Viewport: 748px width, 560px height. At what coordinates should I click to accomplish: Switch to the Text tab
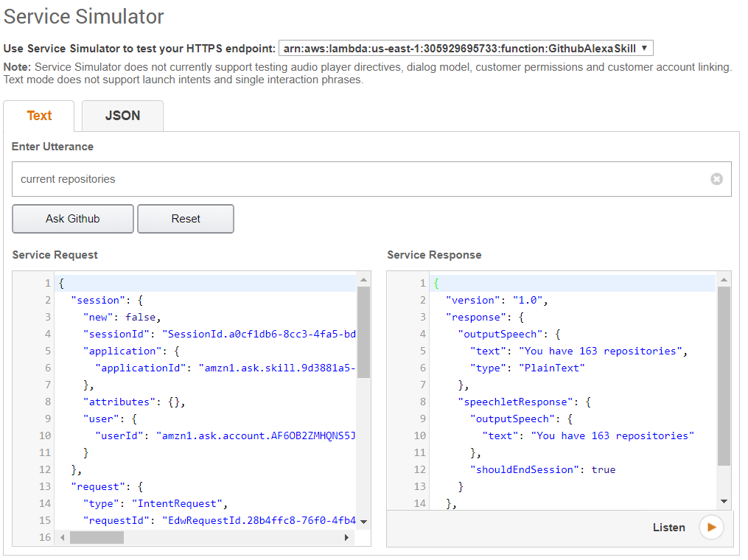pos(39,116)
